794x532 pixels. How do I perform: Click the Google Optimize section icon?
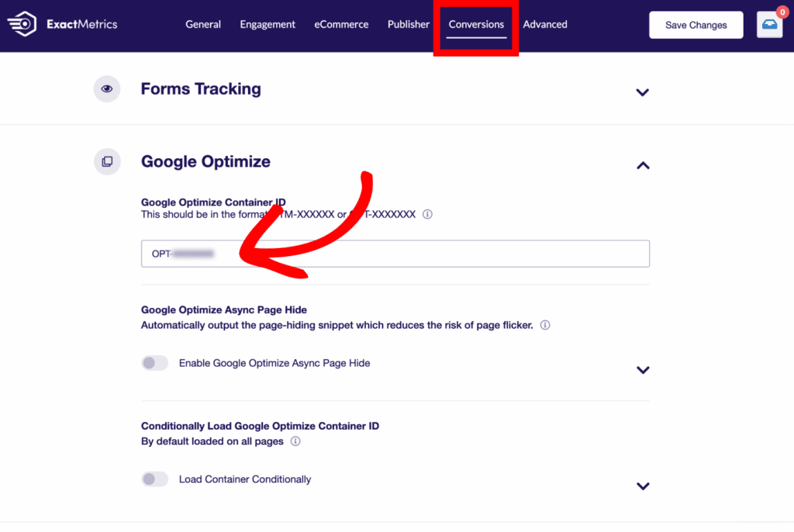point(107,161)
